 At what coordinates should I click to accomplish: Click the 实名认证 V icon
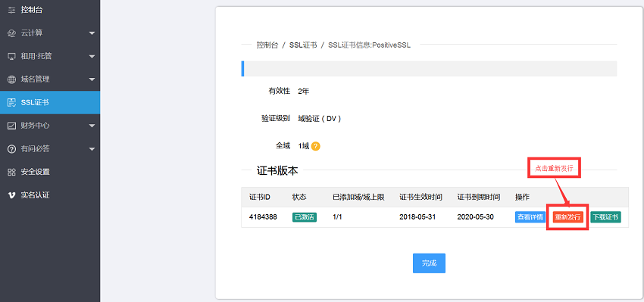pos(12,195)
